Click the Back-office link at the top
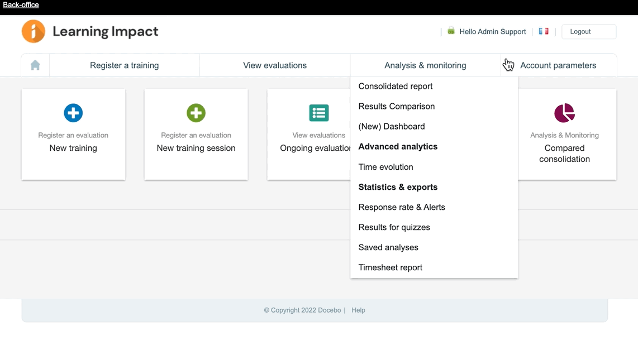This screenshot has width=638, height=364. tap(20, 4)
